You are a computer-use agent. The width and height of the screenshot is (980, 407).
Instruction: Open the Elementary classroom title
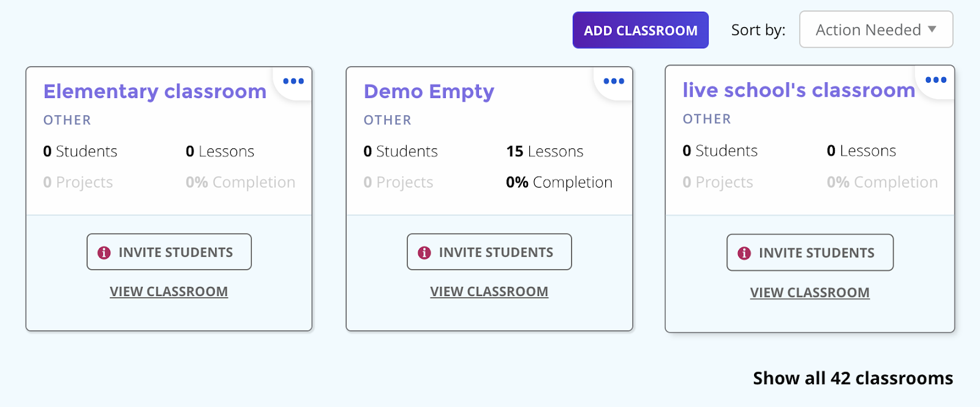click(155, 91)
